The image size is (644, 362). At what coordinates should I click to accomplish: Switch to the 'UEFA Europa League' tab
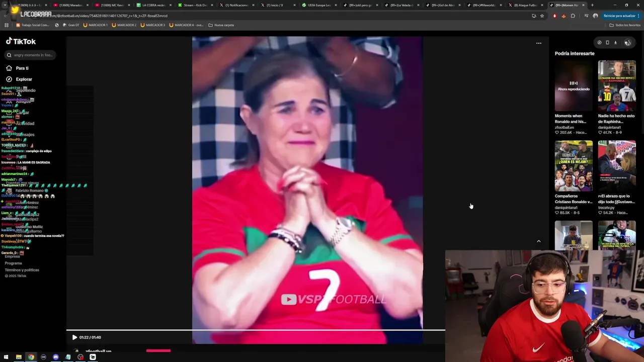pyautogui.click(x=318, y=5)
